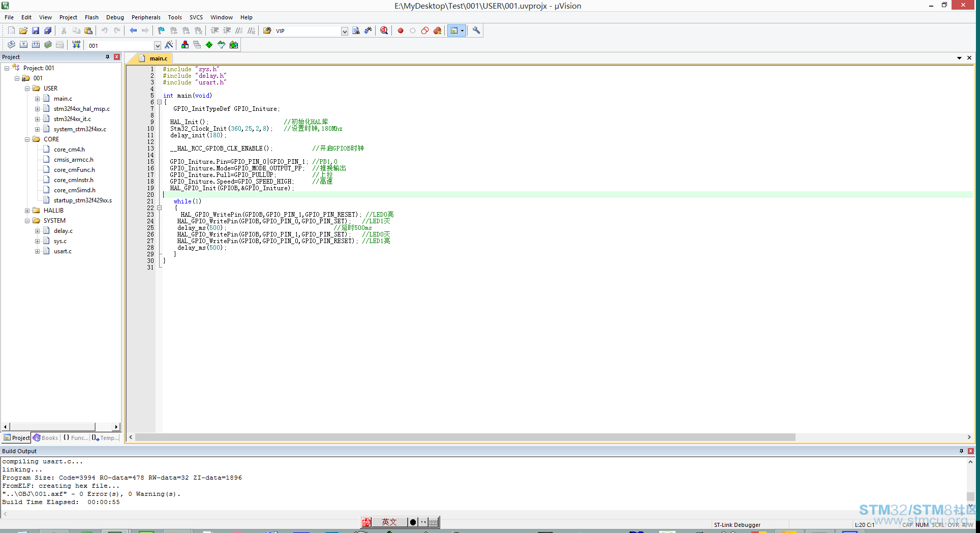980x533 pixels.
Task: Kill all breakpoints icon
Action: click(437, 31)
